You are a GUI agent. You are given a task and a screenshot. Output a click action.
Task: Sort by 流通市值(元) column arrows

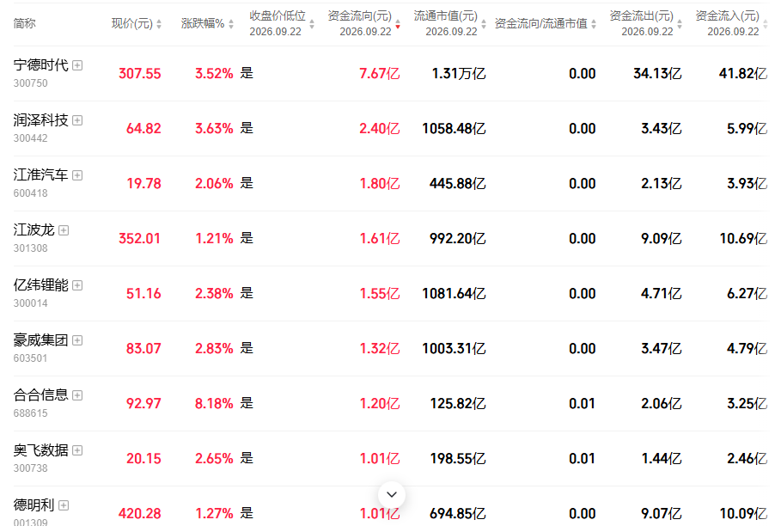click(x=483, y=24)
